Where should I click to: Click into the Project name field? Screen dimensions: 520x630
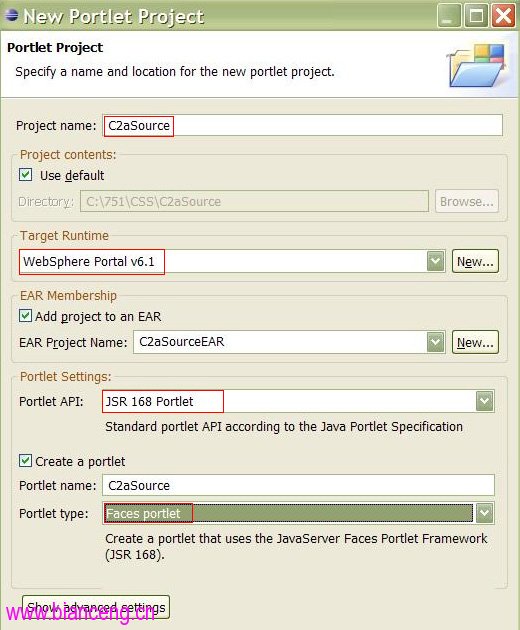pos(302,125)
